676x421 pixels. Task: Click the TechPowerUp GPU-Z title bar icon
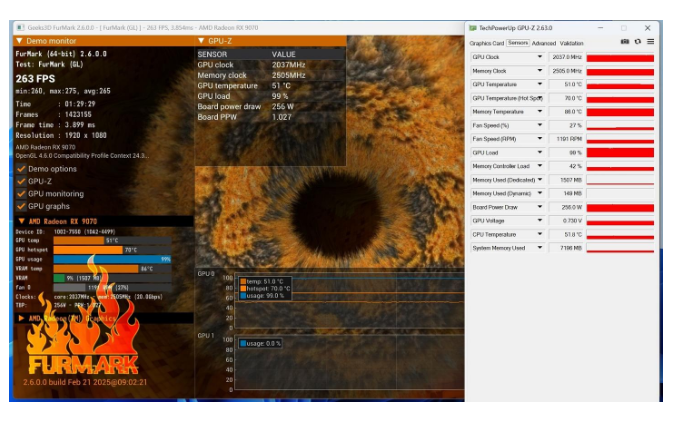[473, 28]
